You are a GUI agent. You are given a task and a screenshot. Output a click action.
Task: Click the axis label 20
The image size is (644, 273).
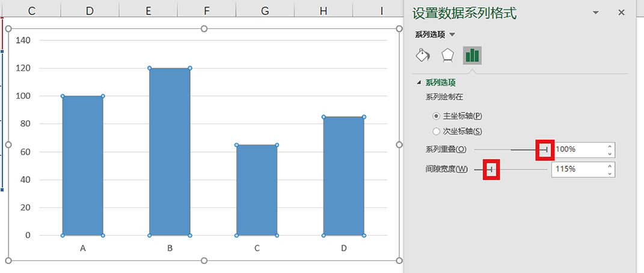[x=25, y=207]
